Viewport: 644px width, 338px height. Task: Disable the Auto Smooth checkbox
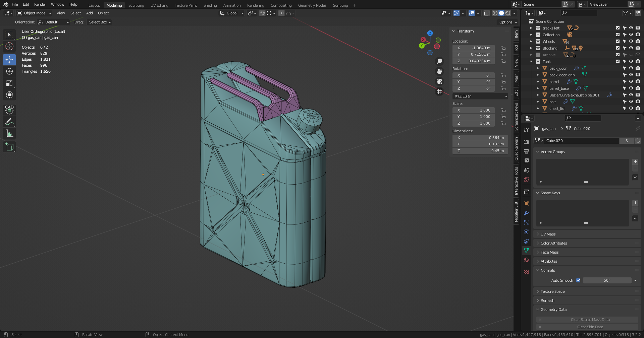[578, 280]
